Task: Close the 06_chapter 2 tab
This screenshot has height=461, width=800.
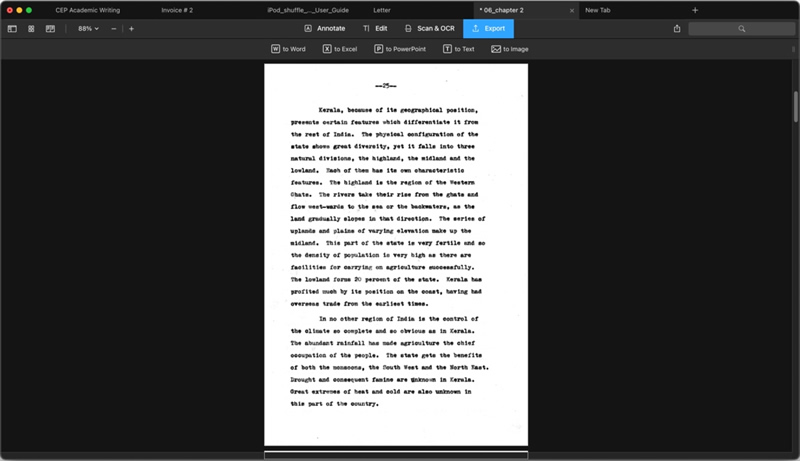Action: point(572,10)
